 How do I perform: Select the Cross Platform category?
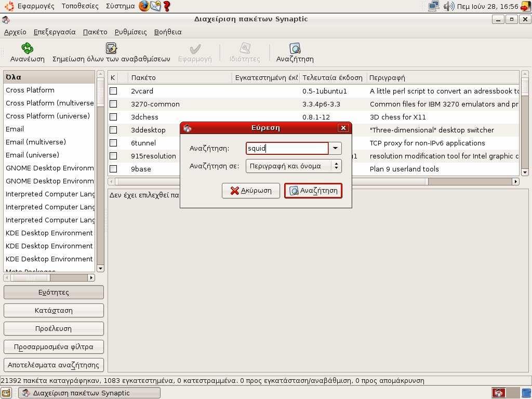(49, 90)
